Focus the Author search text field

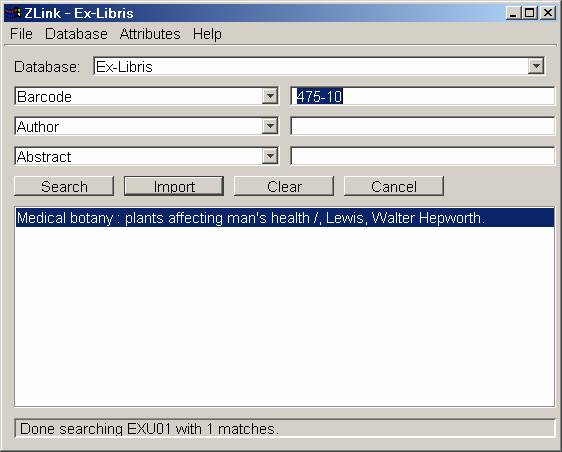423,126
